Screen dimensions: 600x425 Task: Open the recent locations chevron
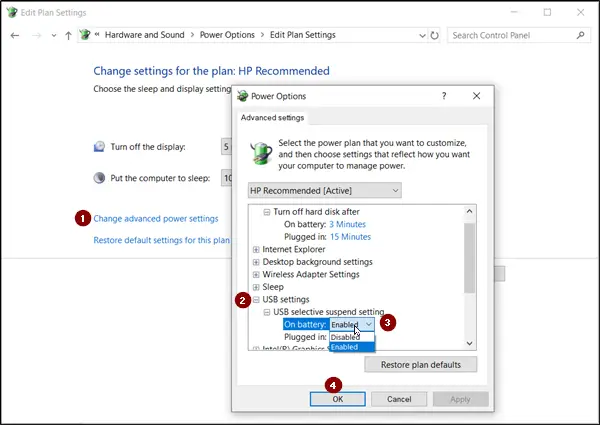54,36
